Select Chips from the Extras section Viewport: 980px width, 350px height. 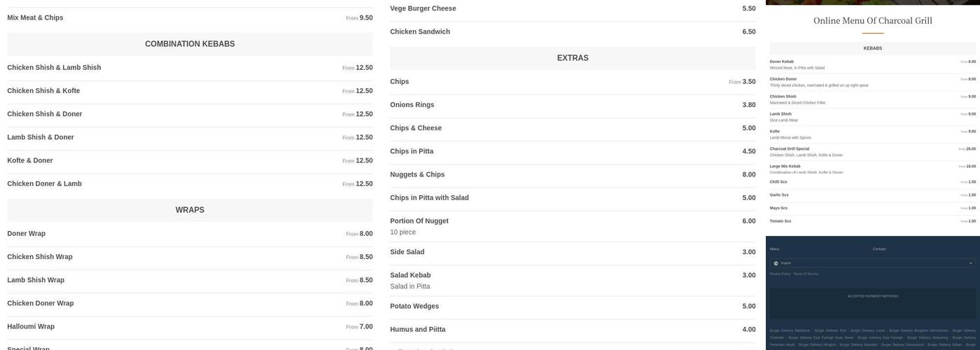[400, 82]
